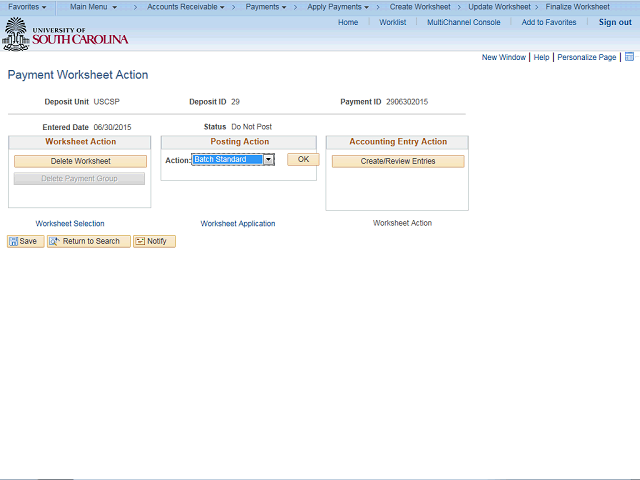The width and height of the screenshot is (640, 480).
Task: Click the Payment ID value 2906302015
Action: click(407, 102)
